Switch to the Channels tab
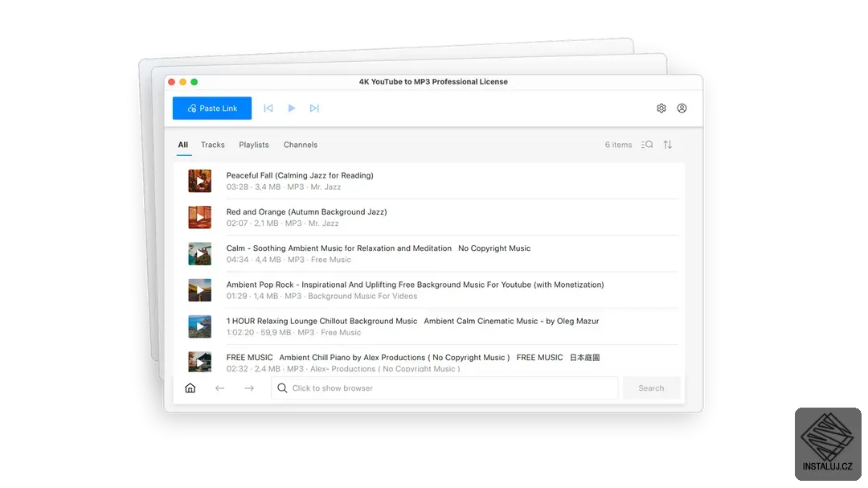The height and width of the screenshot is (488, 868). pos(301,145)
